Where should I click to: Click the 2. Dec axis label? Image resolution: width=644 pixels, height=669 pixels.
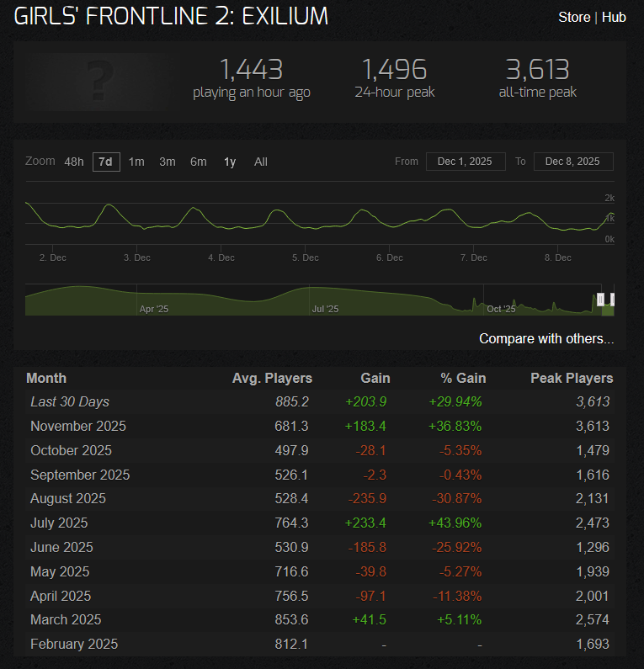click(x=53, y=258)
